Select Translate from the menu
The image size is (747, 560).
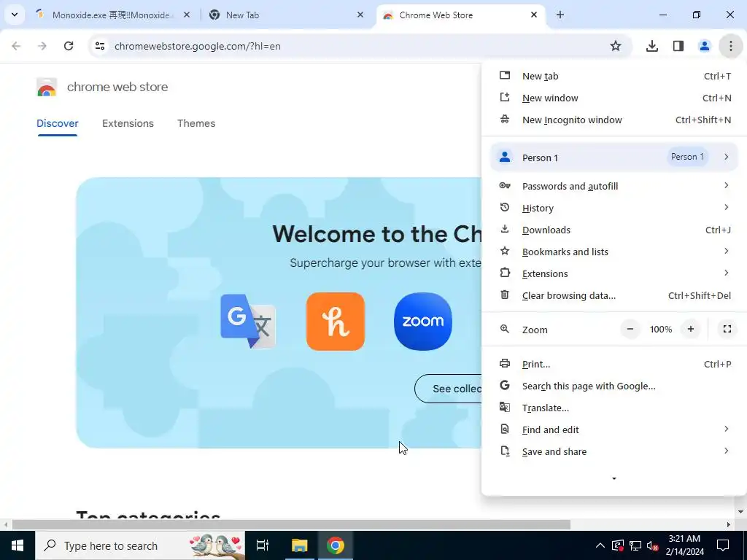pyautogui.click(x=614, y=408)
